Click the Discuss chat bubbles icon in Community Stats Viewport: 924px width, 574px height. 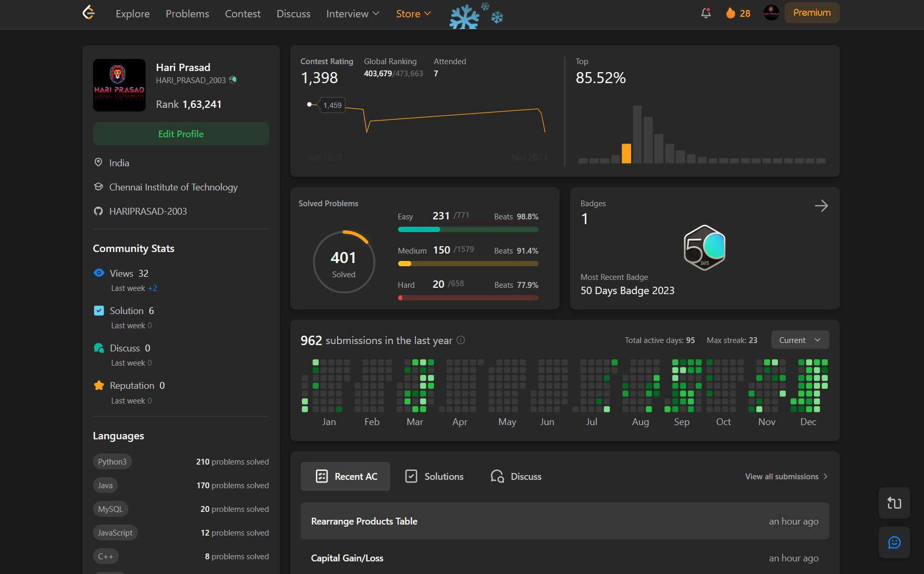point(99,348)
